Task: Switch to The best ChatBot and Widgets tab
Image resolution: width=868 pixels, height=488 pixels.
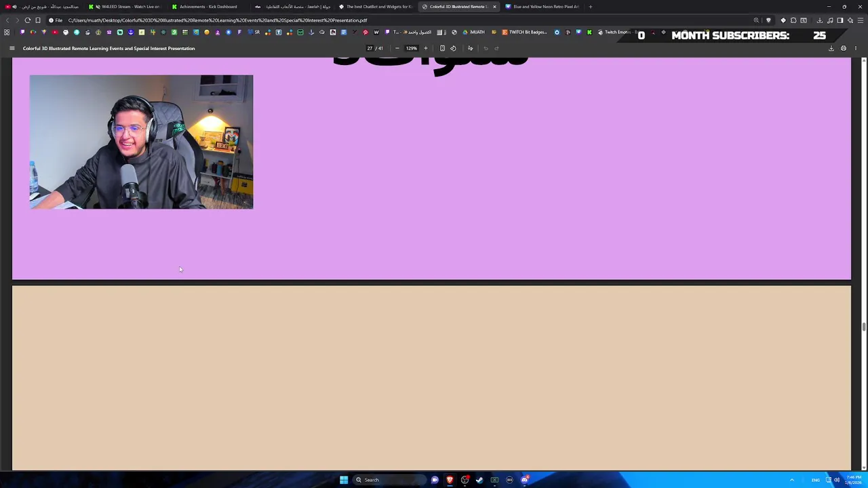Action: [x=376, y=7]
